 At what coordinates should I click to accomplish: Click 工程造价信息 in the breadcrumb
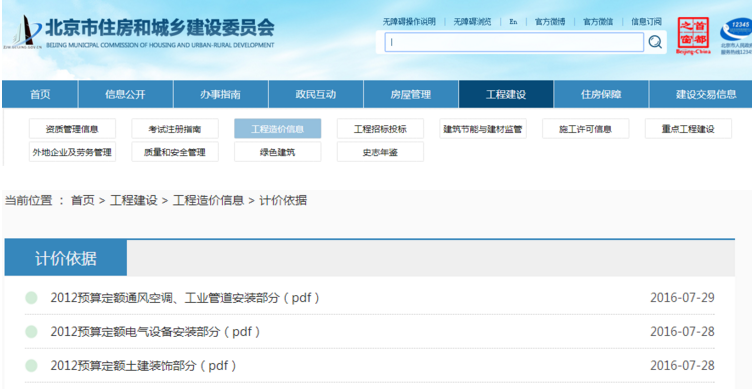pyautogui.click(x=208, y=200)
